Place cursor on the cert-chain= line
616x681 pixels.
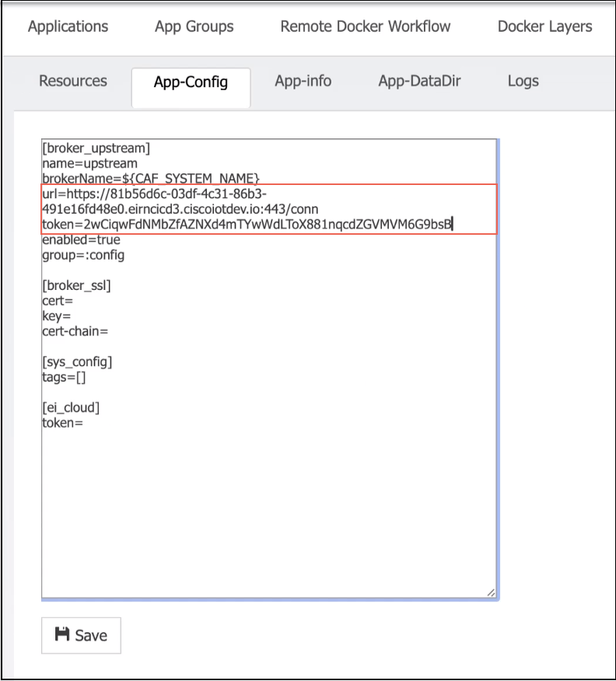(x=75, y=331)
